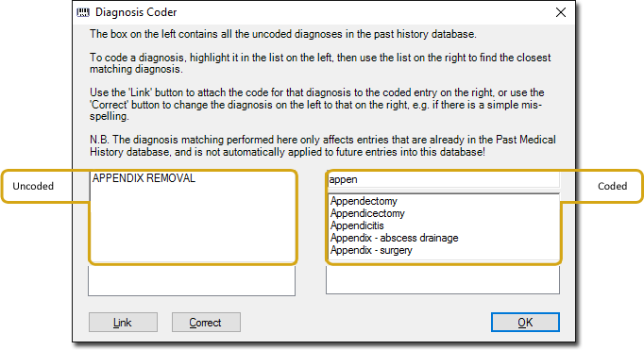Viewport: 644px width, 350px height.
Task: Click the empty box below the coded list
Action: tap(443, 280)
